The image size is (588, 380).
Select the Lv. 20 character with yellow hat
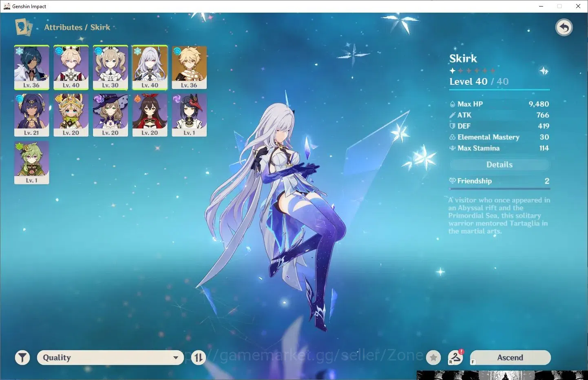pyautogui.click(x=71, y=115)
